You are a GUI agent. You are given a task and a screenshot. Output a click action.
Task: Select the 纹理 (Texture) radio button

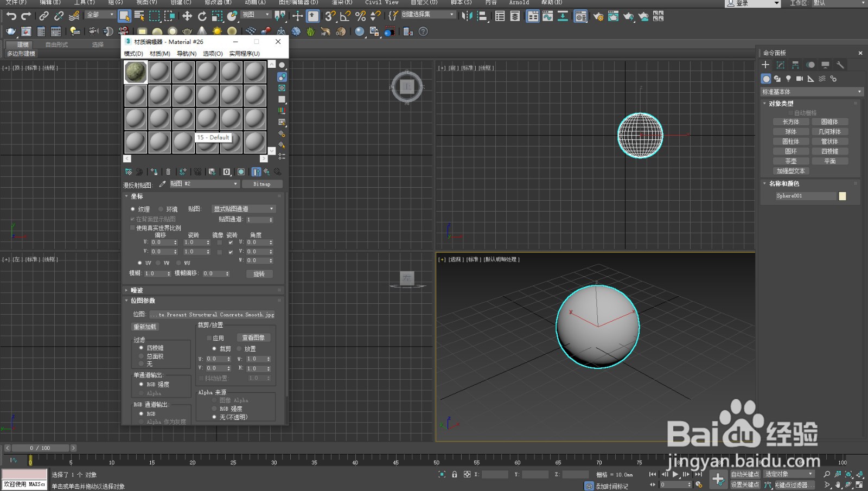(x=132, y=209)
